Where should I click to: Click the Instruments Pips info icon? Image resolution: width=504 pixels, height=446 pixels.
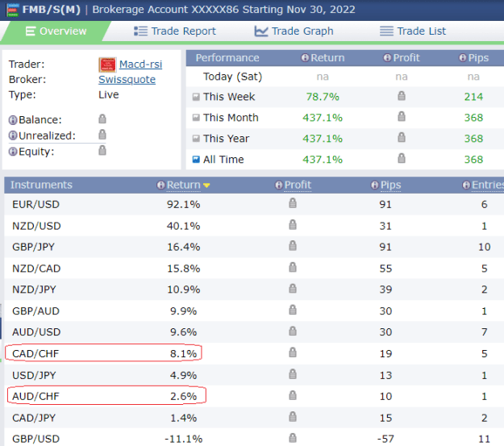374,185
